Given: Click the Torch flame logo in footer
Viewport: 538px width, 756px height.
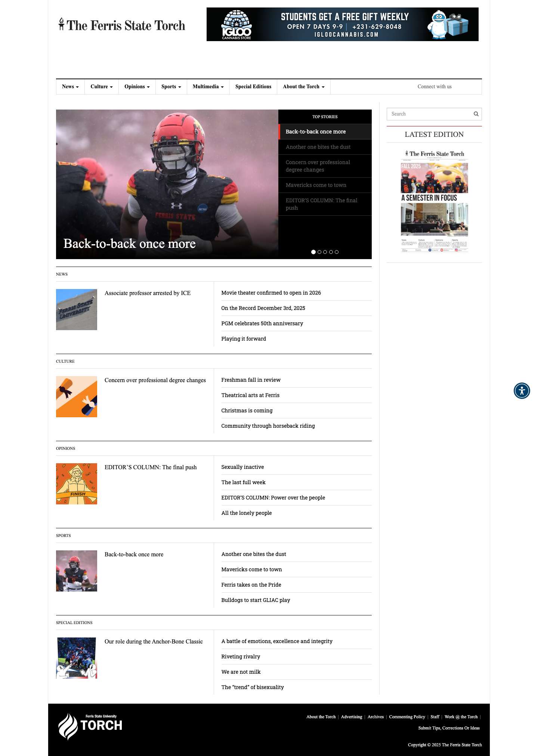Looking at the screenshot, I should (90, 726).
